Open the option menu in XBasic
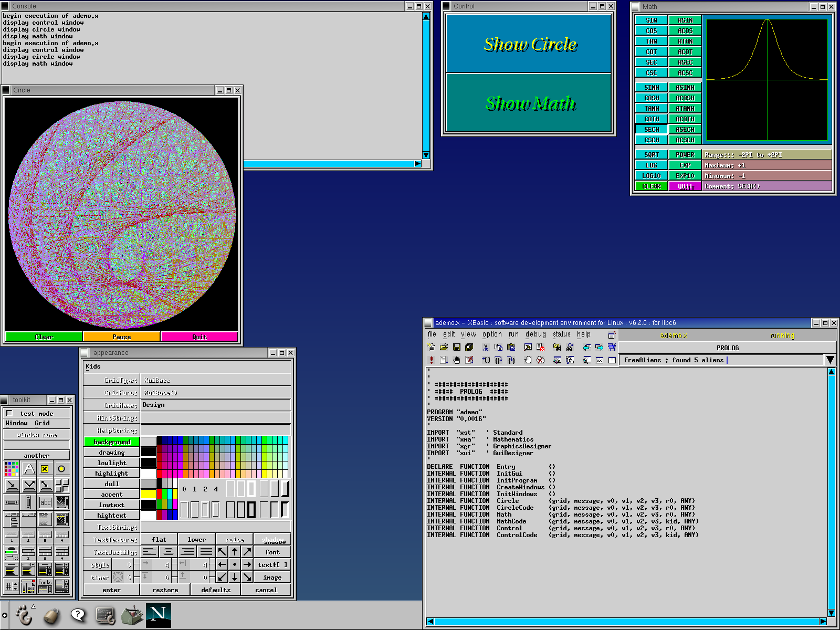Screen dimensions: 840x630 [492, 334]
